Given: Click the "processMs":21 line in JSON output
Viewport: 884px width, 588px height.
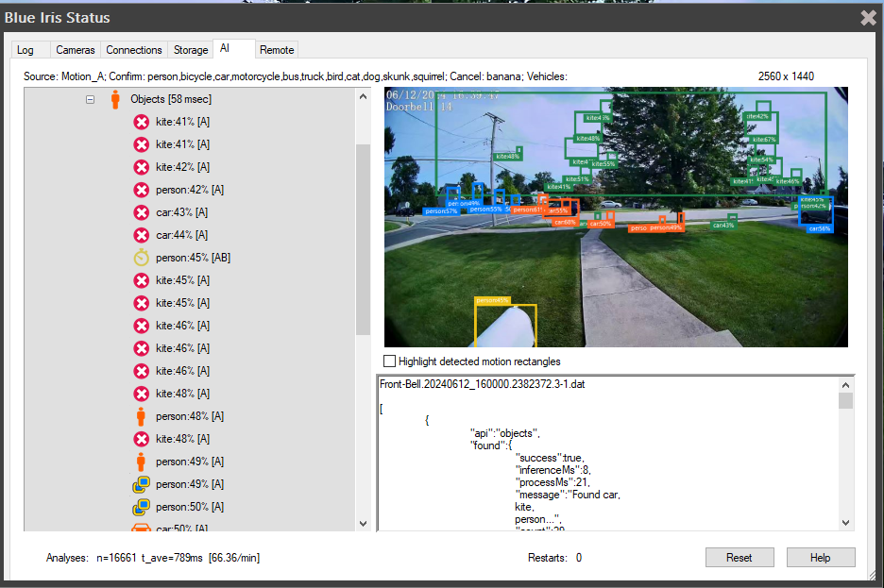Looking at the screenshot, I should click(x=552, y=482).
